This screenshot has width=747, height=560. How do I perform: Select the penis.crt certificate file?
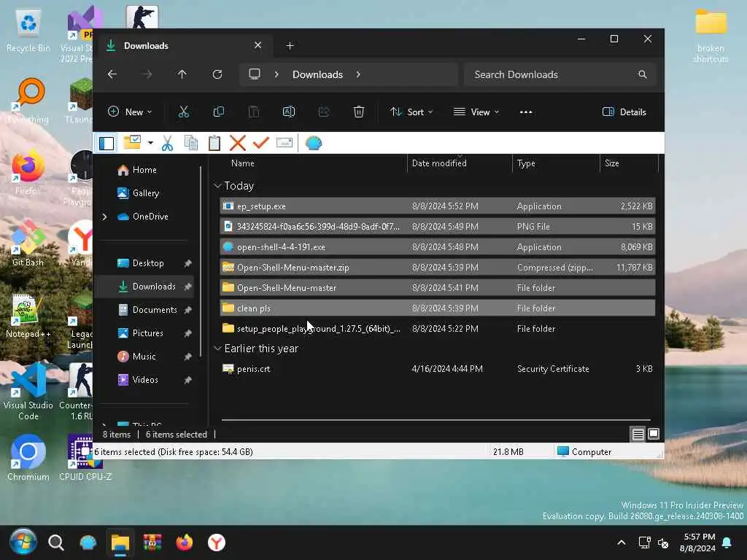[x=438, y=368]
